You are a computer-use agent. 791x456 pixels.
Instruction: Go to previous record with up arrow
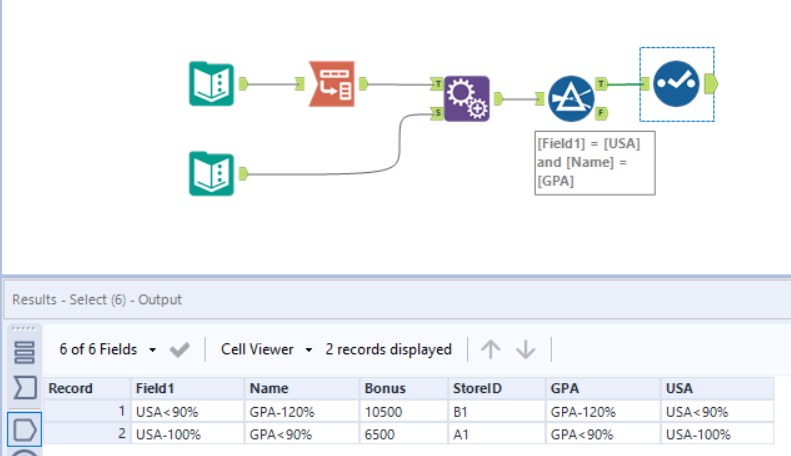(490, 349)
